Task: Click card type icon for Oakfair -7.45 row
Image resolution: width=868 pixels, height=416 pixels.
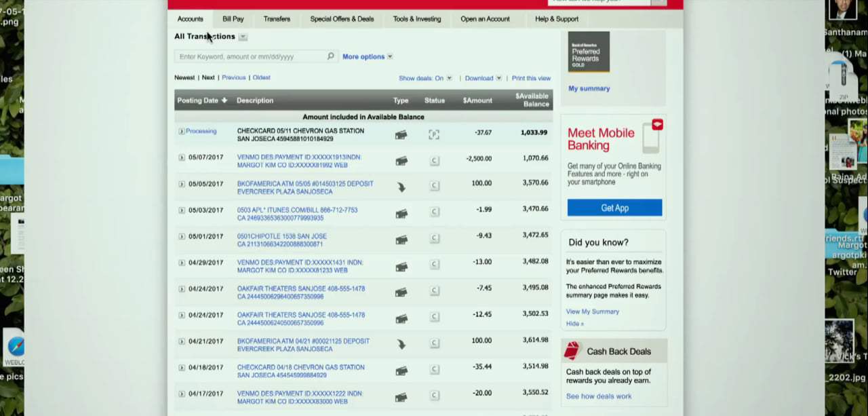Action: pos(401,292)
